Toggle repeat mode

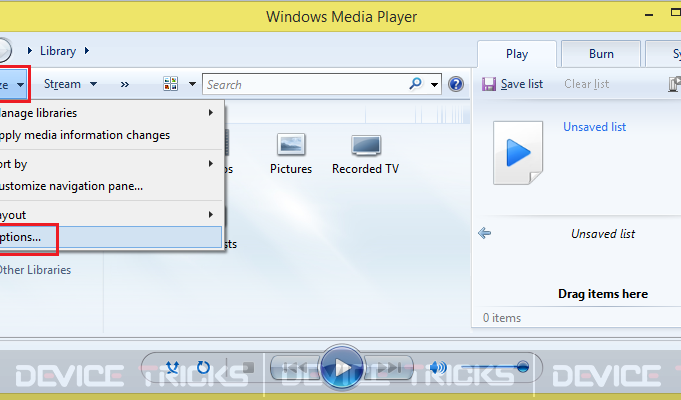(203, 367)
